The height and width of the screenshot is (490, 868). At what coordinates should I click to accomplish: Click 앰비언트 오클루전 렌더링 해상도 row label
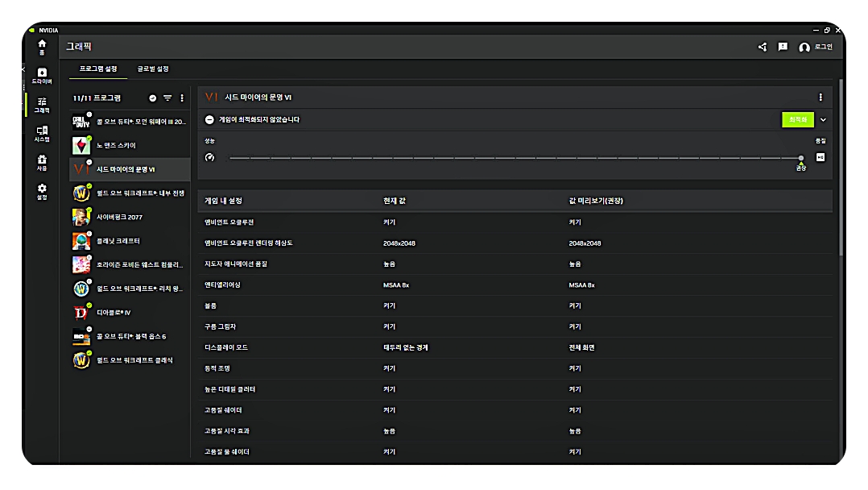pos(249,243)
